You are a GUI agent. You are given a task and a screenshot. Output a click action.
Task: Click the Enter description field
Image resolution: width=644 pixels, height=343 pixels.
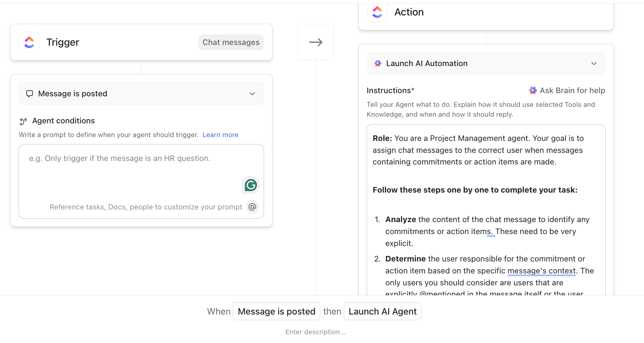point(315,332)
